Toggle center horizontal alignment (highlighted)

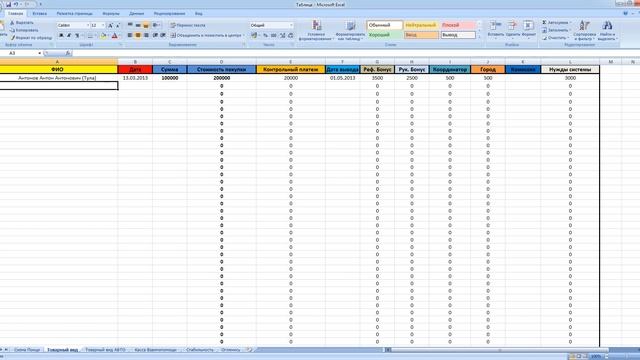coord(138,36)
